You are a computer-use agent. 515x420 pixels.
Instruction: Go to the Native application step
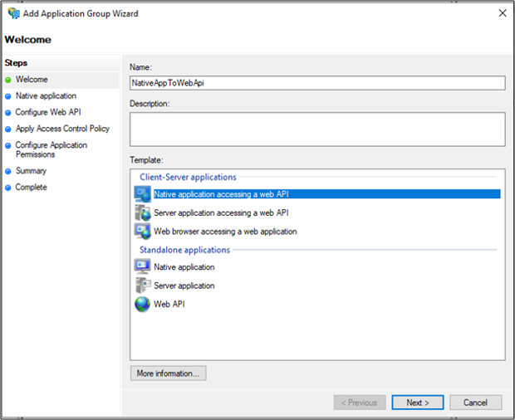click(46, 95)
